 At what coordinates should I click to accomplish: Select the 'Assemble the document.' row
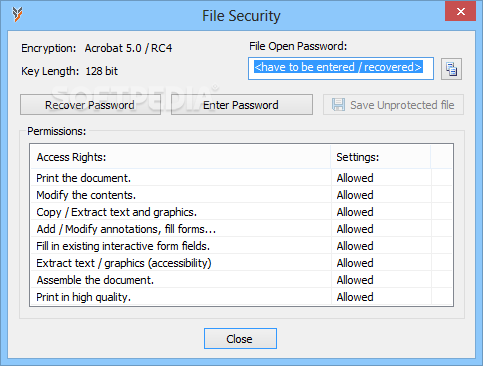[x=241, y=280]
